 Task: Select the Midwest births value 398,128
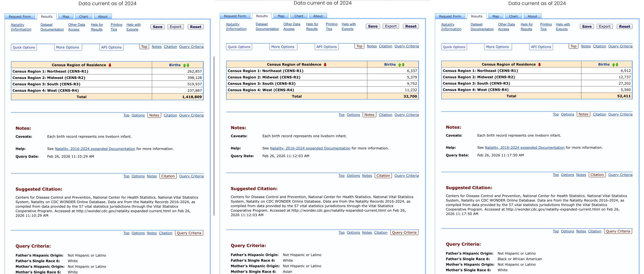pos(195,78)
